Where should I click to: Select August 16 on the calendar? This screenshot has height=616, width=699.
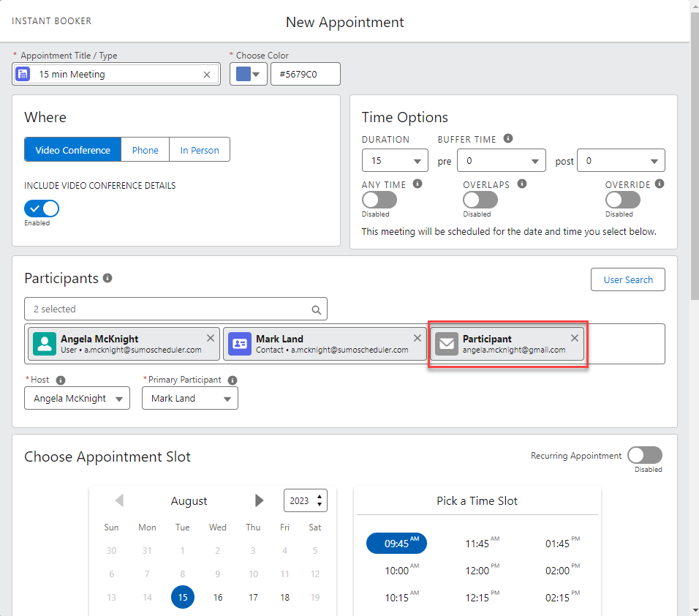coord(218,598)
